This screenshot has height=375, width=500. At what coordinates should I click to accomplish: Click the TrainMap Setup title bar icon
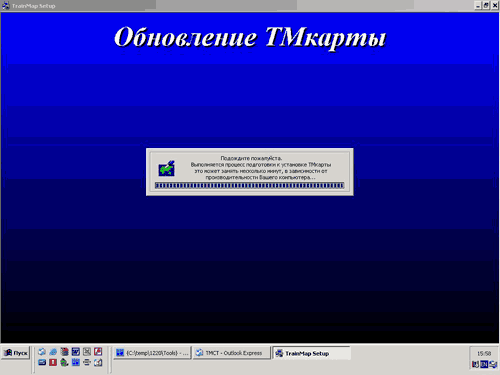6,6
